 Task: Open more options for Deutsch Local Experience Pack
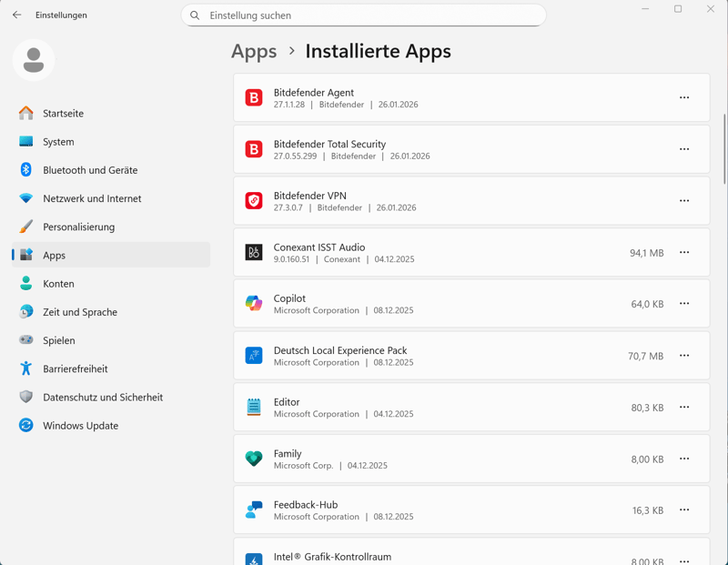pyautogui.click(x=684, y=355)
